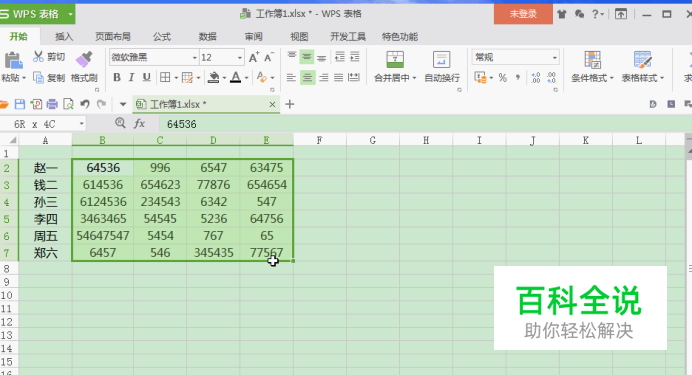Click the Cut scissors icon
This screenshot has height=375, width=692.
coord(38,56)
